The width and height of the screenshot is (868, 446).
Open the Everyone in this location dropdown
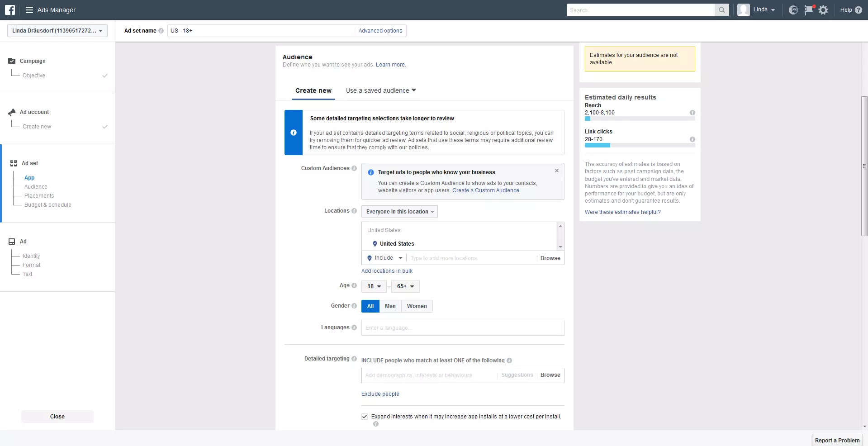click(399, 212)
